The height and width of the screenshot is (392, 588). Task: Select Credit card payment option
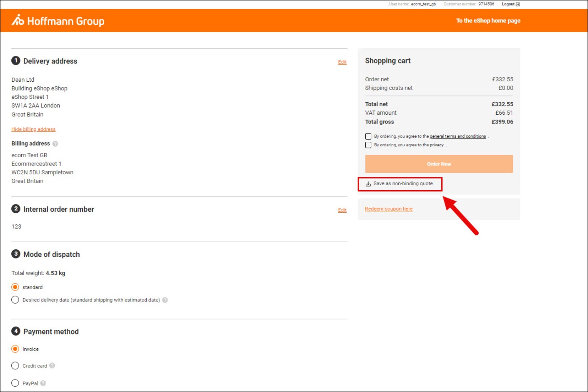pyautogui.click(x=15, y=366)
